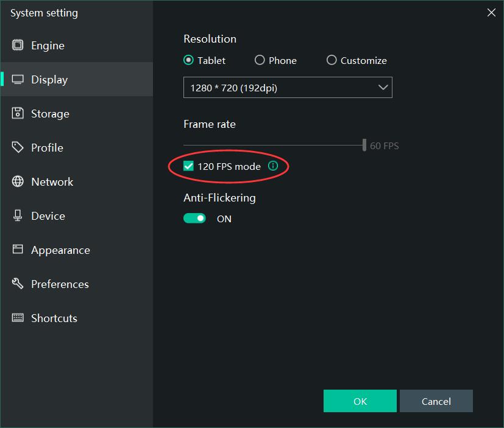
Task: Click the Storage disk icon
Action: coord(18,114)
